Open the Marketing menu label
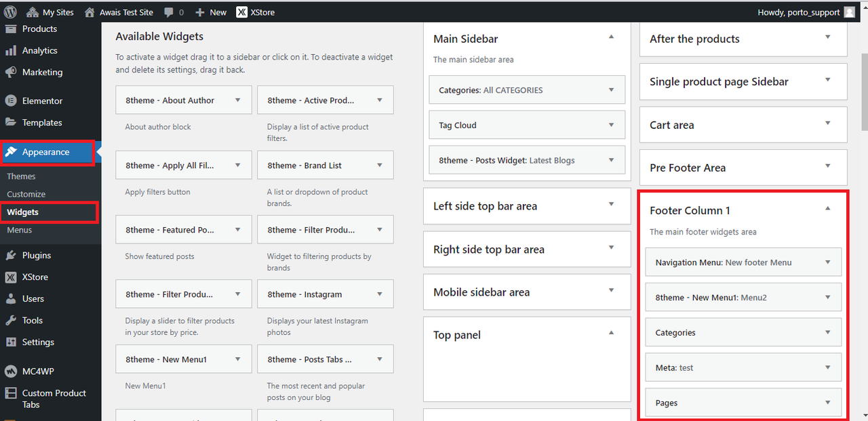The image size is (868, 421). coord(42,73)
